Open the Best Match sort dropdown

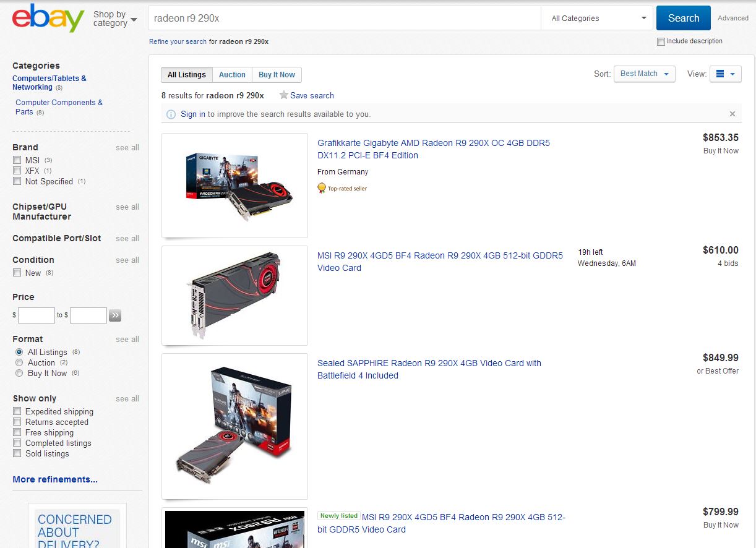click(645, 74)
